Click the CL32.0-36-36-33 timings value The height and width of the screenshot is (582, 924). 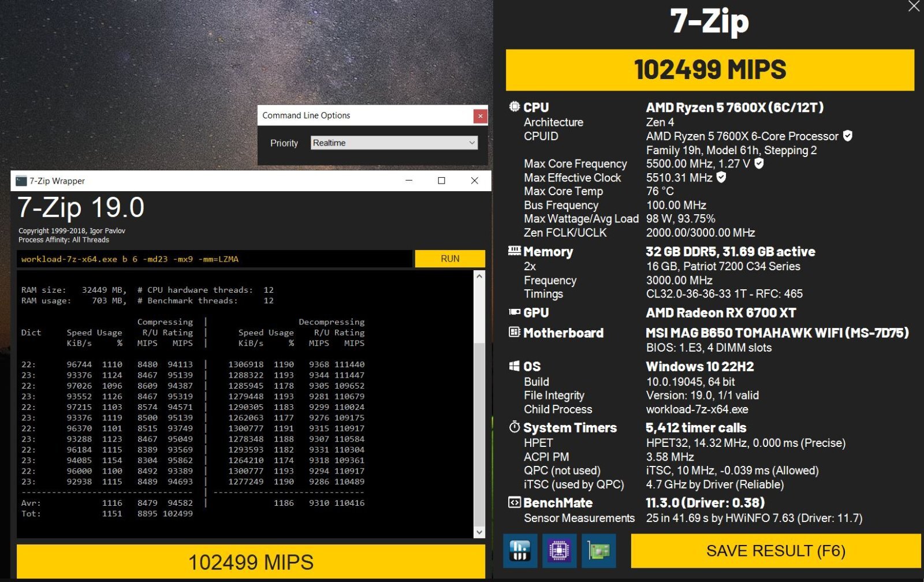tap(724, 294)
